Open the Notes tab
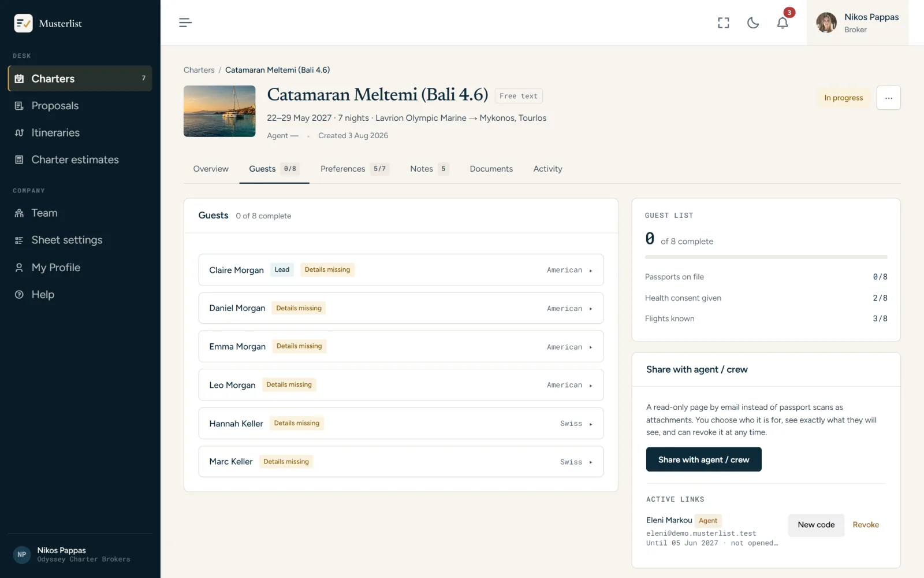Screen dimensions: 924x578 [429, 169]
